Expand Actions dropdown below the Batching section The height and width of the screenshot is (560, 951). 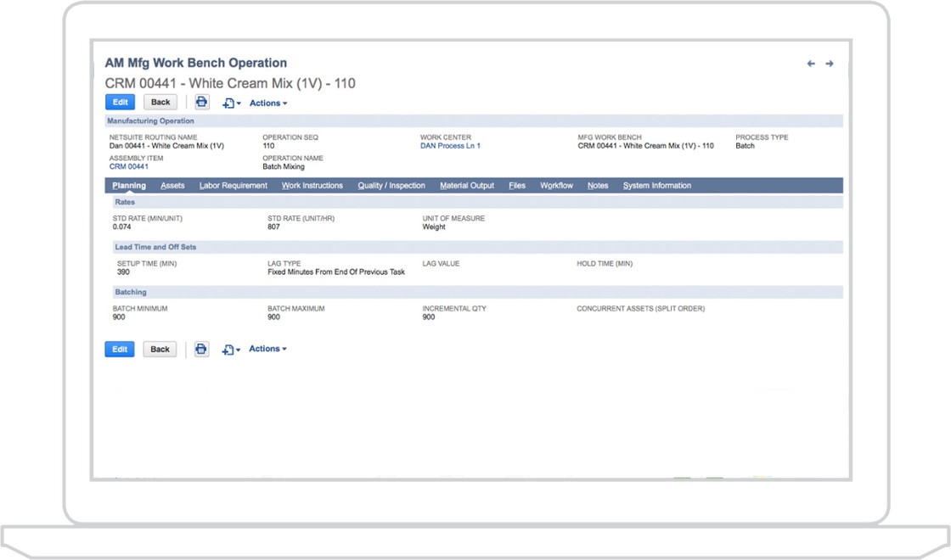267,349
